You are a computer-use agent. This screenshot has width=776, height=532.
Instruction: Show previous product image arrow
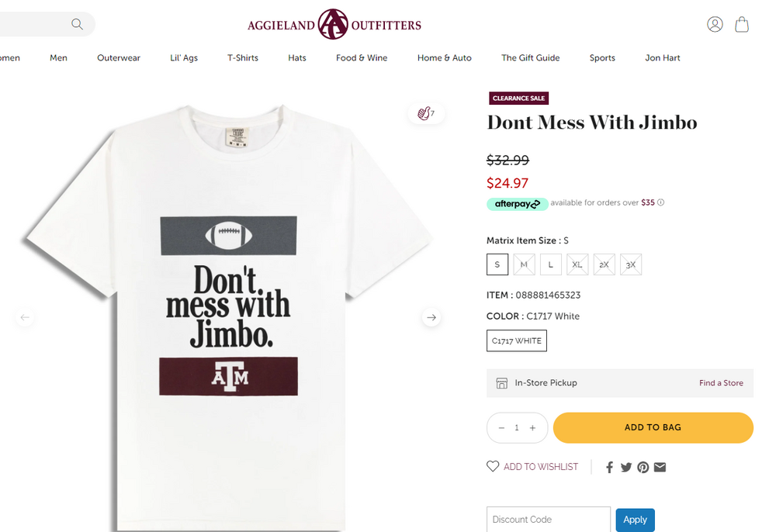[25, 317]
